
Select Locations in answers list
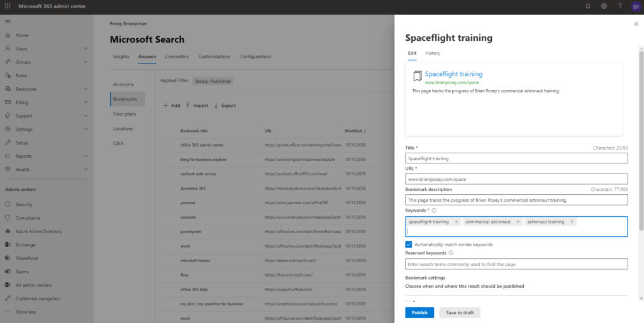click(x=123, y=129)
